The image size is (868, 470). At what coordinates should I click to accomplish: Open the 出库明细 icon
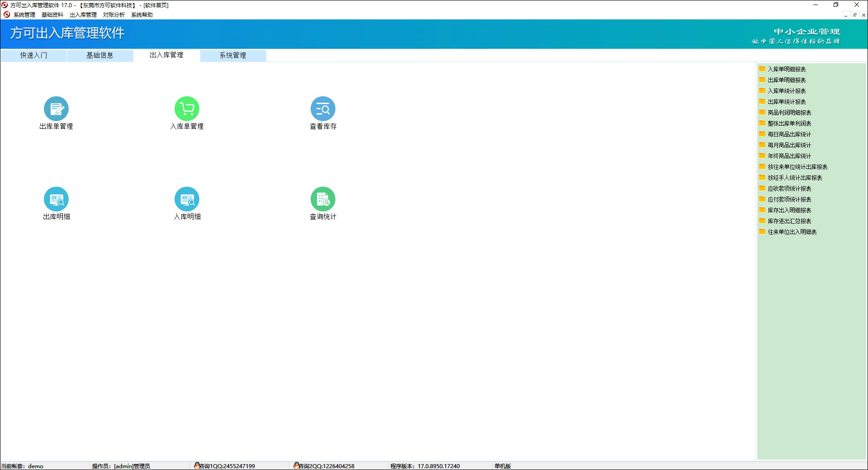(56, 199)
